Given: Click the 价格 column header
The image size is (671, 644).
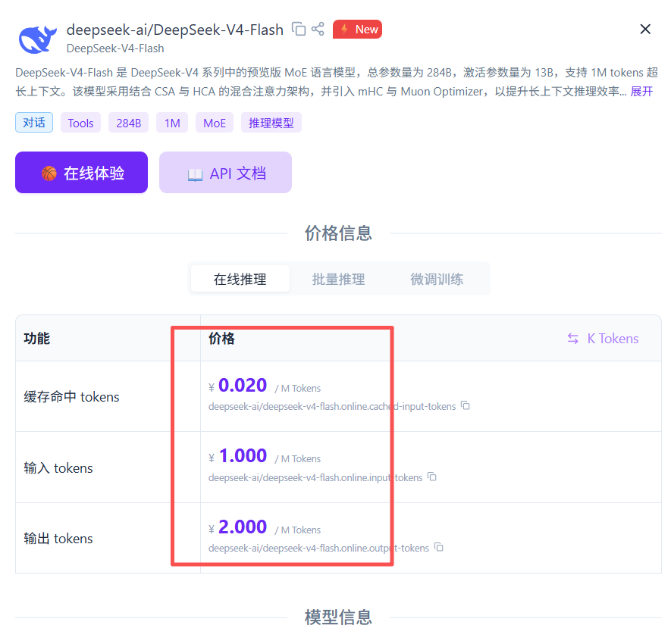Looking at the screenshot, I should [x=221, y=338].
